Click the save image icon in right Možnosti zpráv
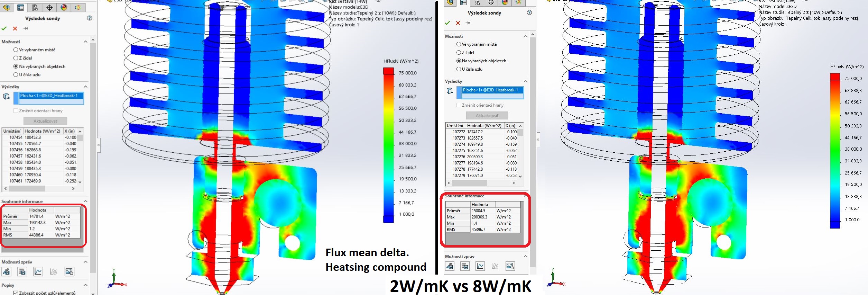The height and width of the screenshot is (295, 868). pyautogui.click(x=510, y=266)
